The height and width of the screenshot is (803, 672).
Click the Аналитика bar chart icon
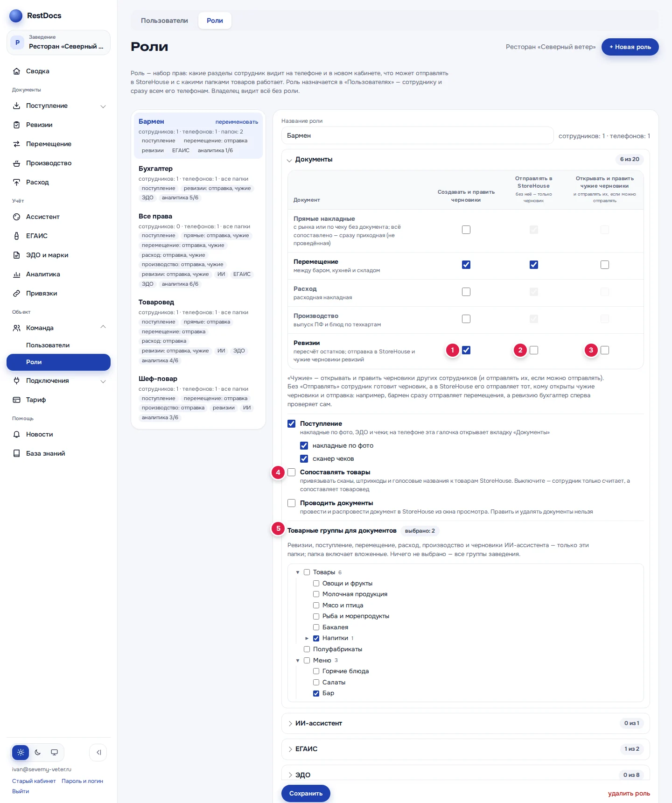tap(17, 275)
